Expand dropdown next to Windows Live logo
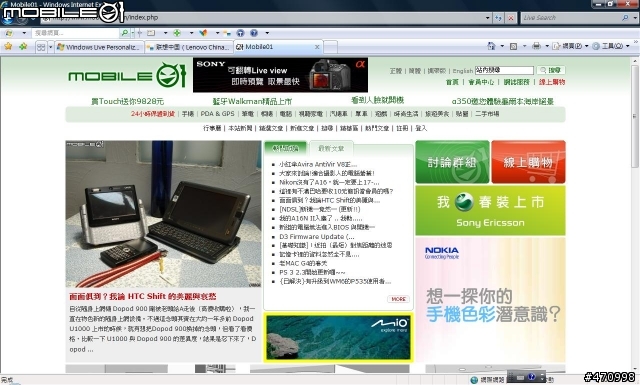Viewport: 640px width, 385px height. (24, 33)
